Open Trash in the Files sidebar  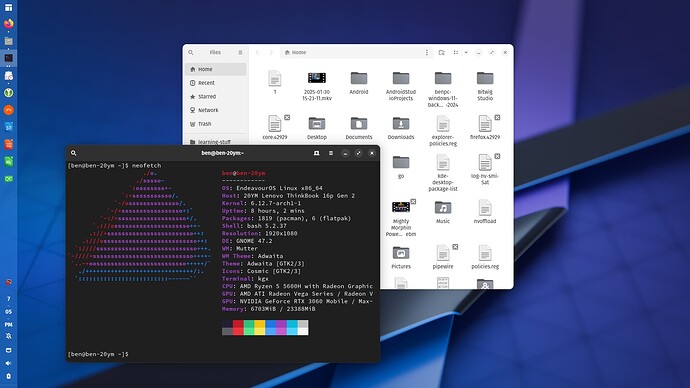216,124
